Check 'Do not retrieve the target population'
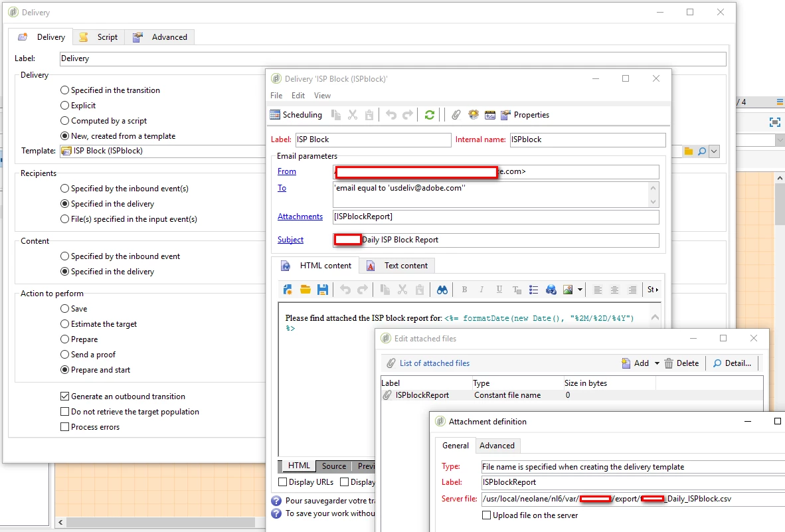785x532 pixels. [x=64, y=412]
